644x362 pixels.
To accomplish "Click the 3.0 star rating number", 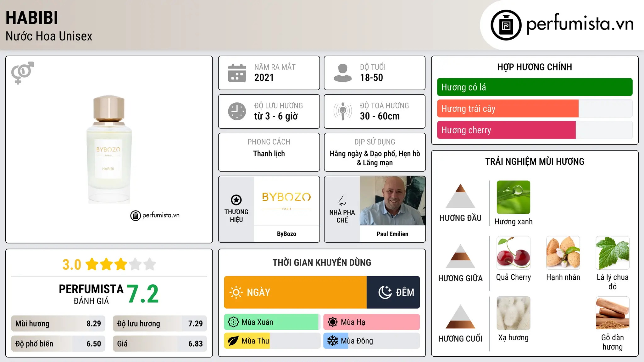I will [72, 265].
